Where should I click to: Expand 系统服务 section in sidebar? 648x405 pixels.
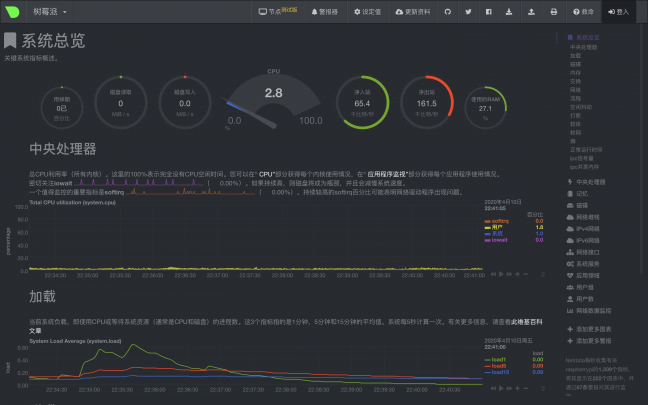point(583,264)
